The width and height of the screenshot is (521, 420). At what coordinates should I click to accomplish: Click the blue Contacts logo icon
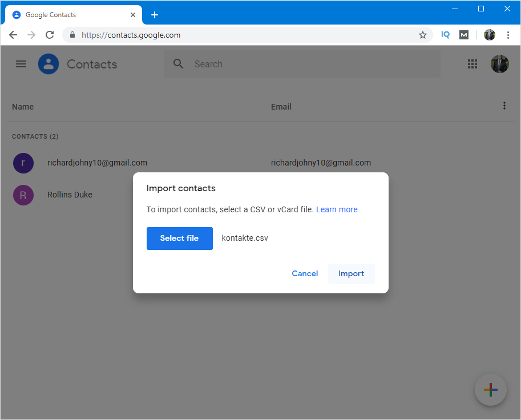[x=49, y=64]
